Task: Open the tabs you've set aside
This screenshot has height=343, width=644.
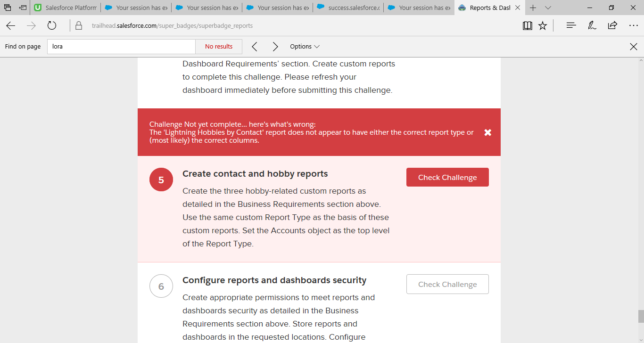Action: click(8, 8)
